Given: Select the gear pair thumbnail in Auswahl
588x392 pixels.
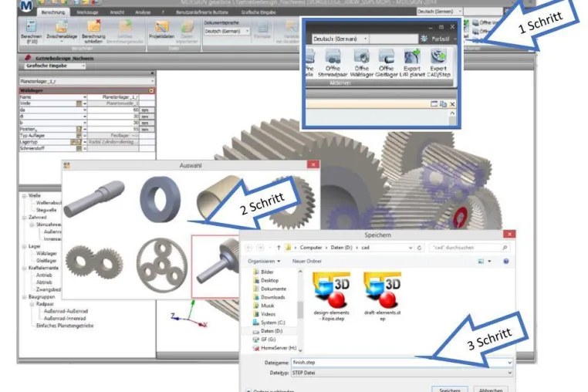Looking at the screenshot, I should click(94, 262).
